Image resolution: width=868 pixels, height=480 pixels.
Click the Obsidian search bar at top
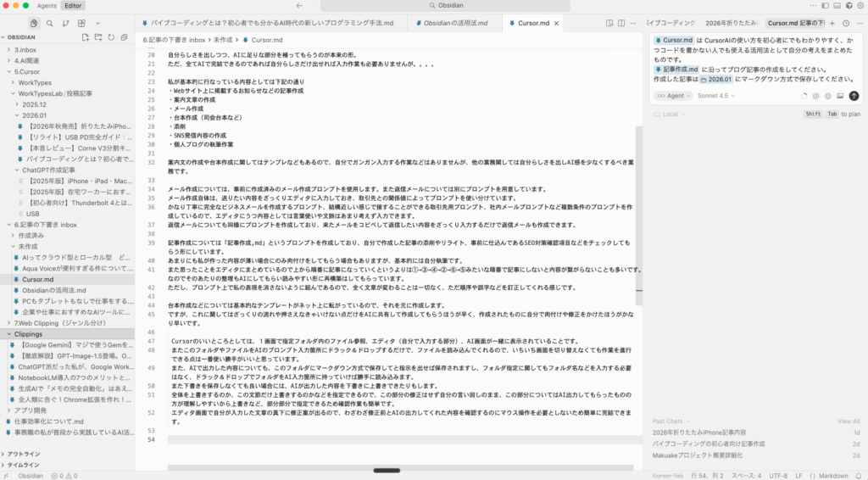pos(433,6)
